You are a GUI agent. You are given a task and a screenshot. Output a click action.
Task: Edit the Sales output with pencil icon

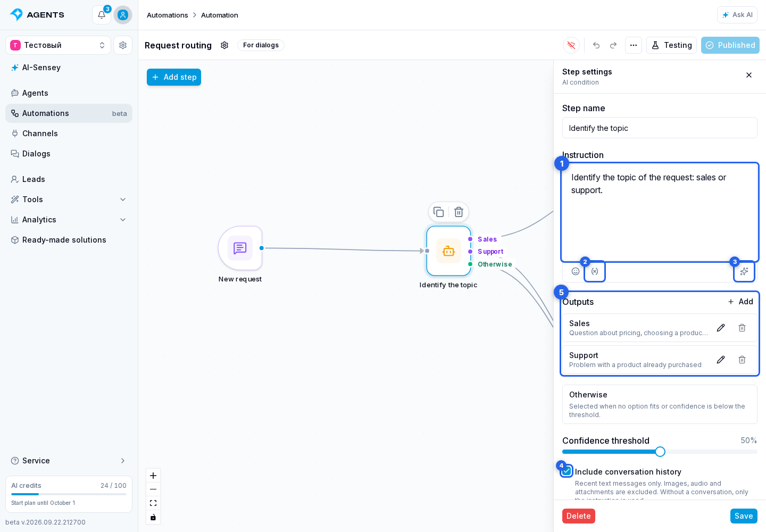(721, 328)
